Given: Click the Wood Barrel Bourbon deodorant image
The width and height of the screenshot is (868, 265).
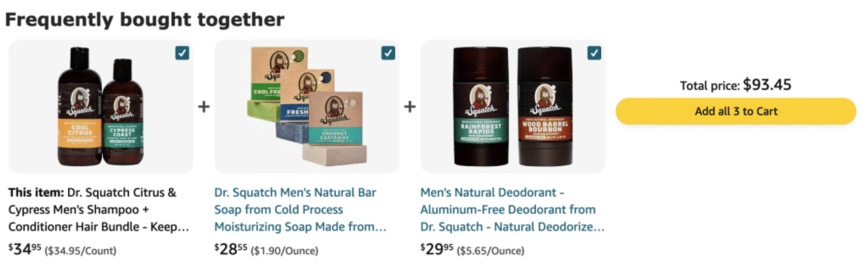Looking at the screenshot, I should [545, 107].
